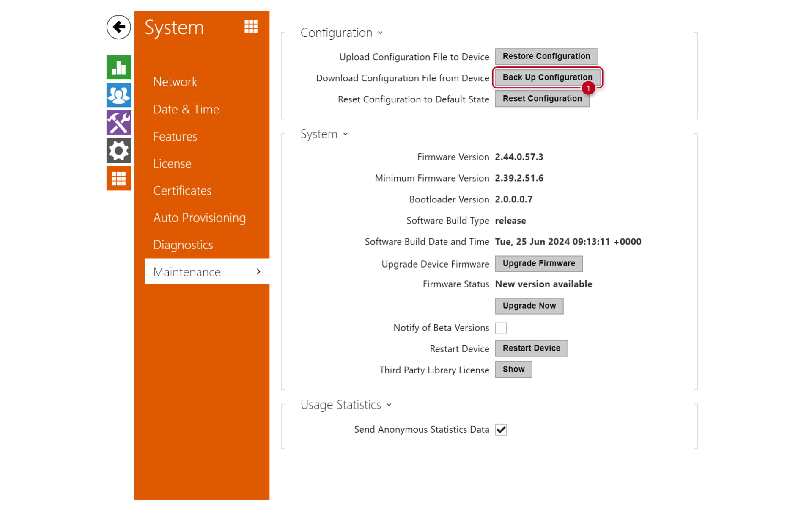This screenshot has height=508, width=812.
Task: Click 'Upload Configuration File to Device' label
Action: click(x=414, y=57)
